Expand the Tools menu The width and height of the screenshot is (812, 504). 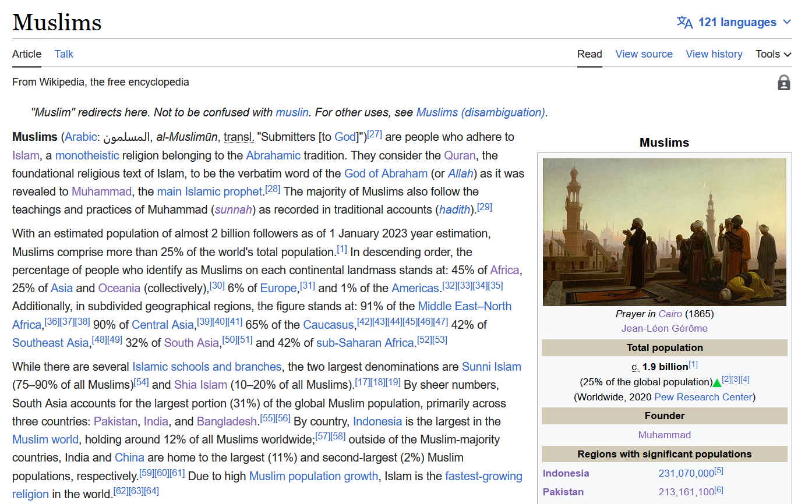click(x=774, y=54)
